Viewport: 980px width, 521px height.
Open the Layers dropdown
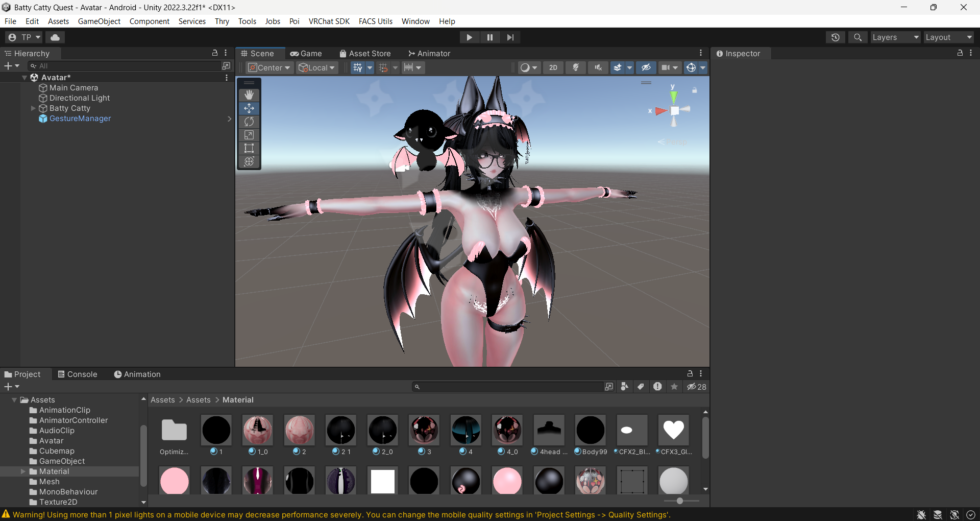tap(895, 37)
